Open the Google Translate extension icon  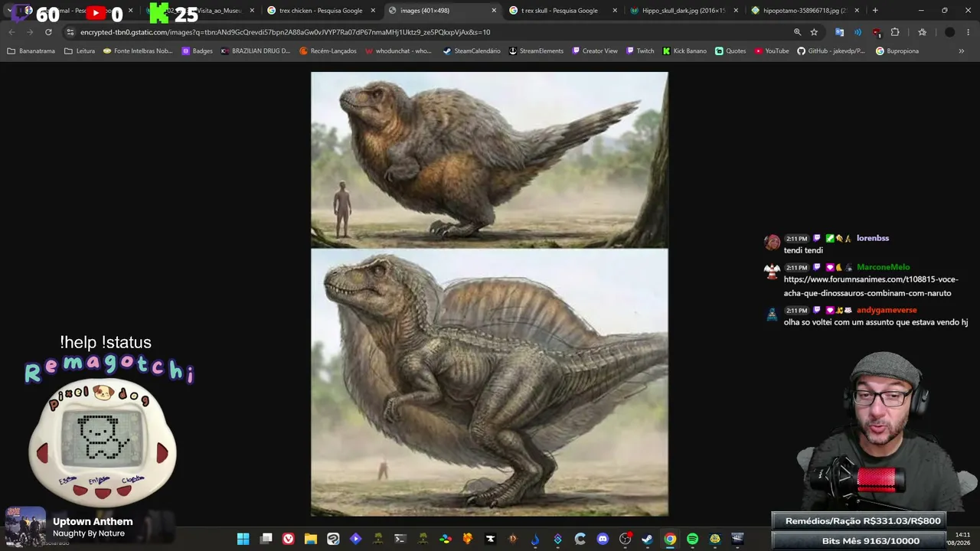pos(839,32)
